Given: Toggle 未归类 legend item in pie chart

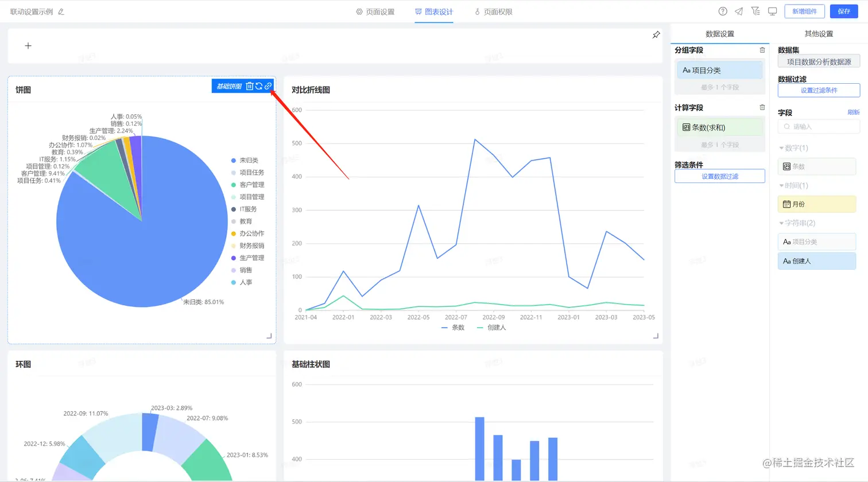Looking at the screenshot, I should [245, 161].
